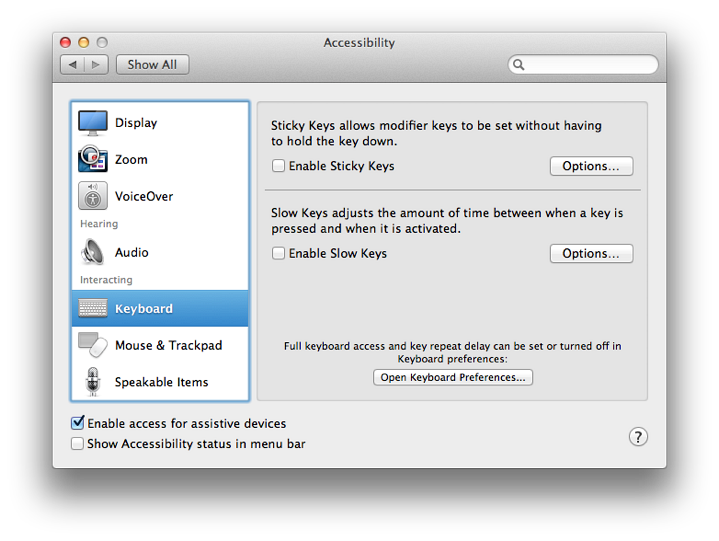Screen dimensions: 719x541
Task: Enable Sticky Keys checkbox
Action: [x=278, y=166]
